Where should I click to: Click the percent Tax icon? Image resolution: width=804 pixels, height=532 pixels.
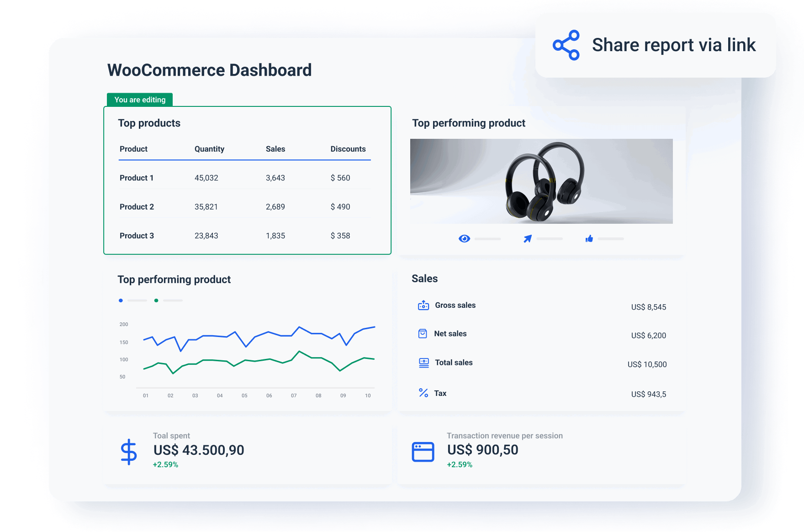point(423,393)
